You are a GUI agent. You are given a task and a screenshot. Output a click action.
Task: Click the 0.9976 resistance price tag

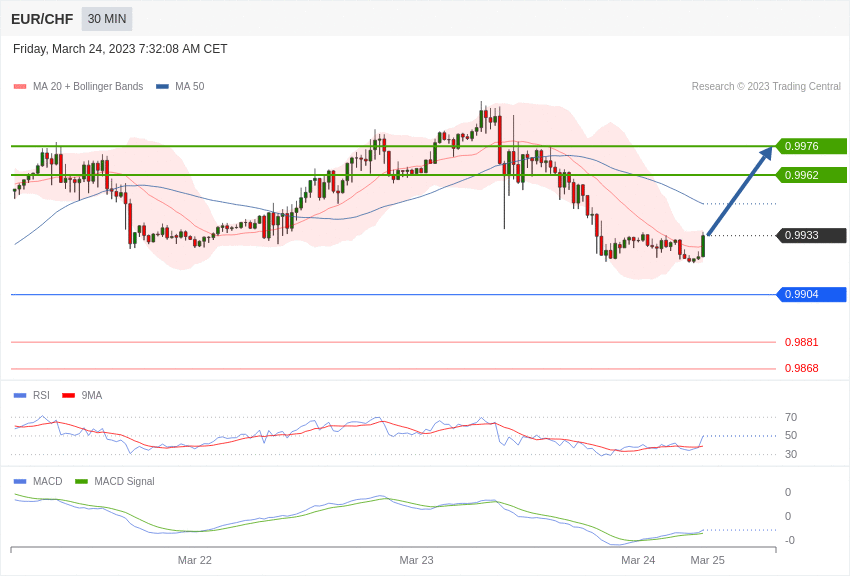click(811, 146)
